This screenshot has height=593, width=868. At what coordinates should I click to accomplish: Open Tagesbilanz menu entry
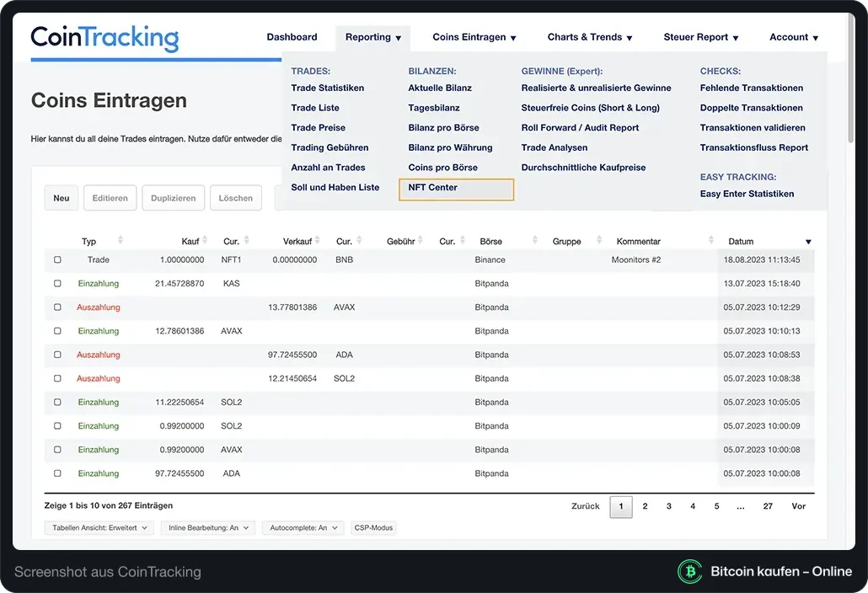(434, 108)
